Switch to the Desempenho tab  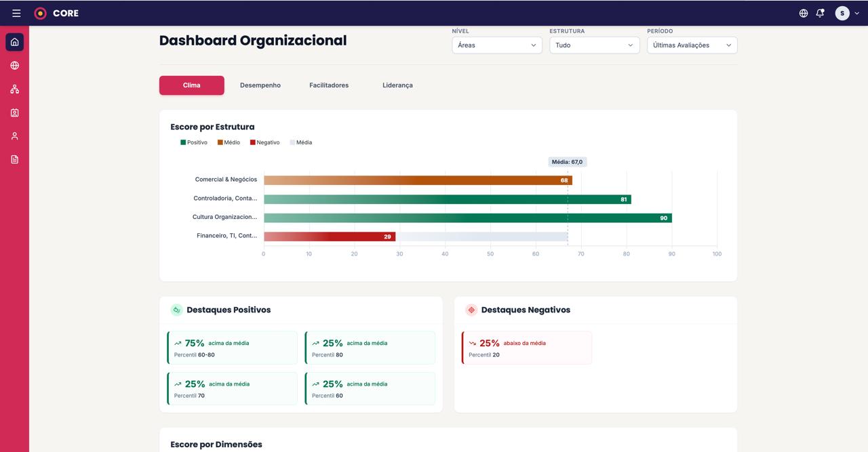[x=260, y=85]
